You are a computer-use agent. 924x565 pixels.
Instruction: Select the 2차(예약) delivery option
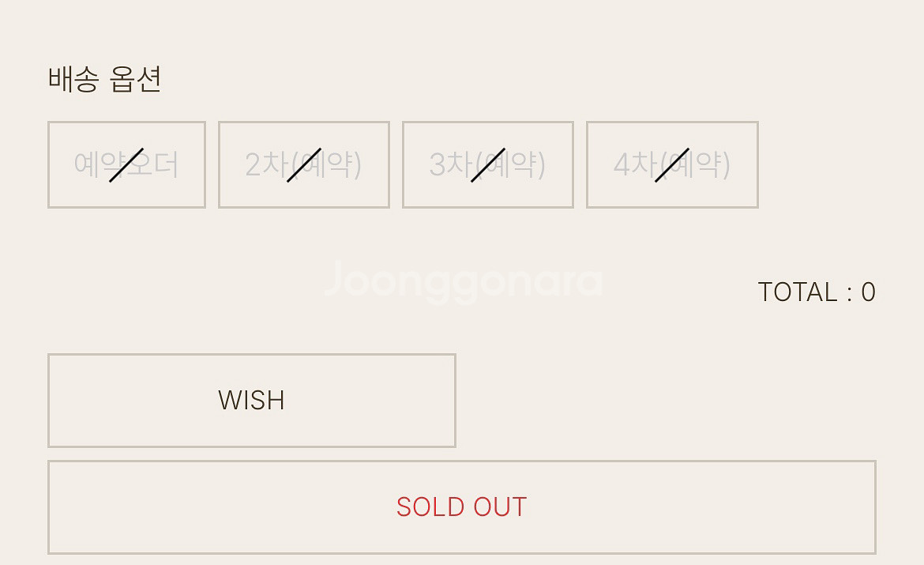pyautogui.click(x=304, y=164)
